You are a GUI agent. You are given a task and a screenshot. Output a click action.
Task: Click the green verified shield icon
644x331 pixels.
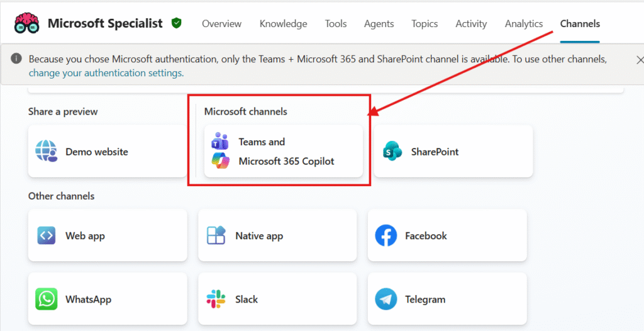(176, 23)
